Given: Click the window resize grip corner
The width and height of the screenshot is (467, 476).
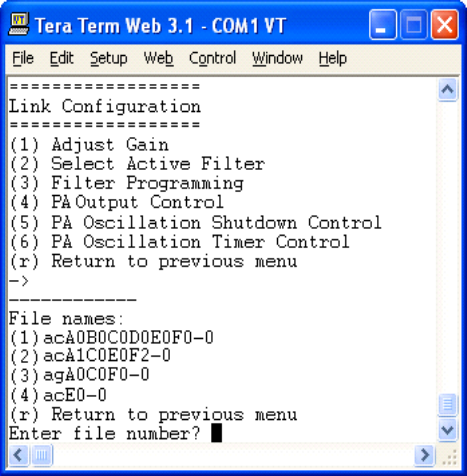Looking at the screenshot, I should 449,456.
